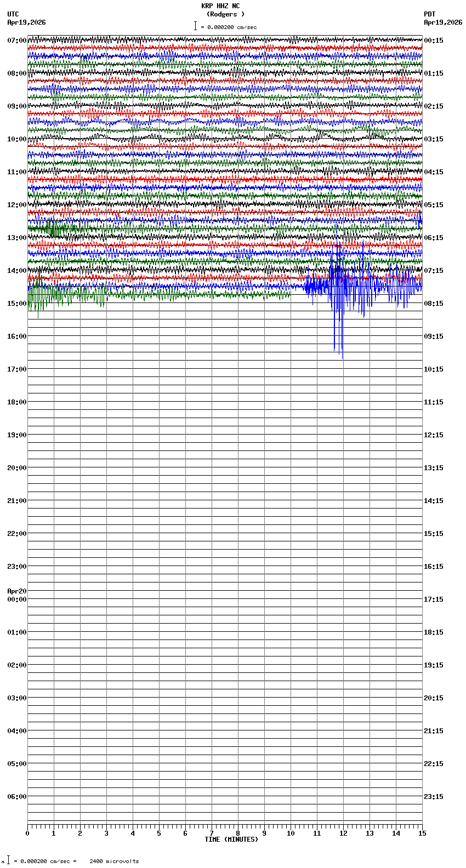The height and width of the screenshot is (868, 466).
Task: Click the 12:15 PDT time label
Action: tap(434, 435)
